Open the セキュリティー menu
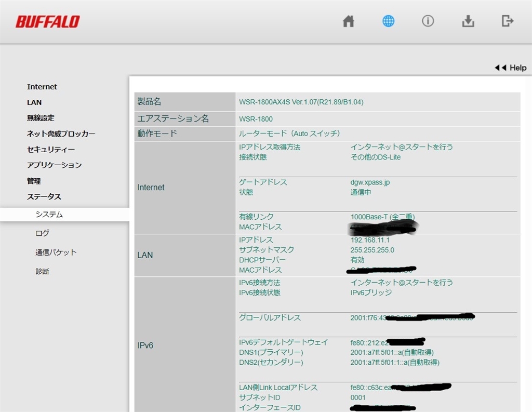 pos(51,149)
